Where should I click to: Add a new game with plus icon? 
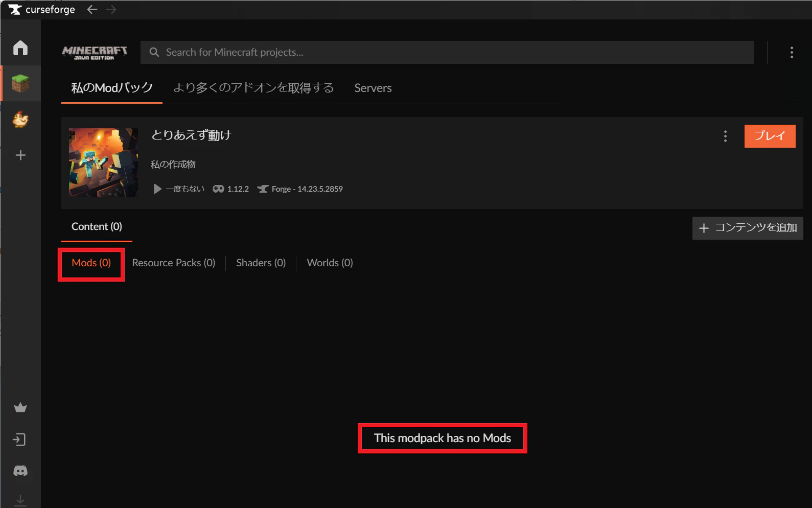click(20, 155)
